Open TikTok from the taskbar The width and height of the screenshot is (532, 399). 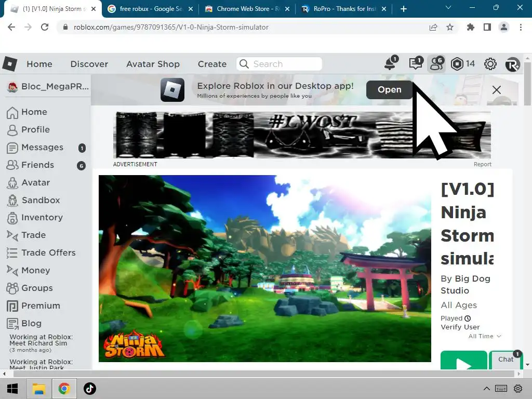(89, 389)
